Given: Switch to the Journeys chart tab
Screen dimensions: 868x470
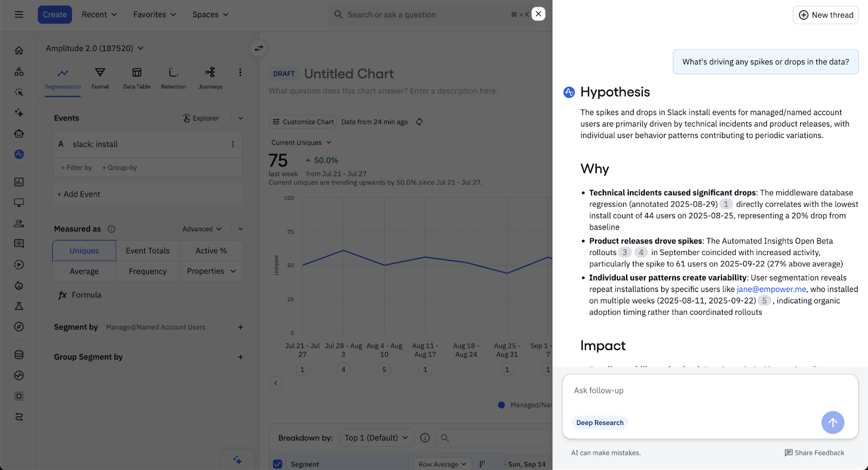Looking at the screenshot, I should [210, 79].
